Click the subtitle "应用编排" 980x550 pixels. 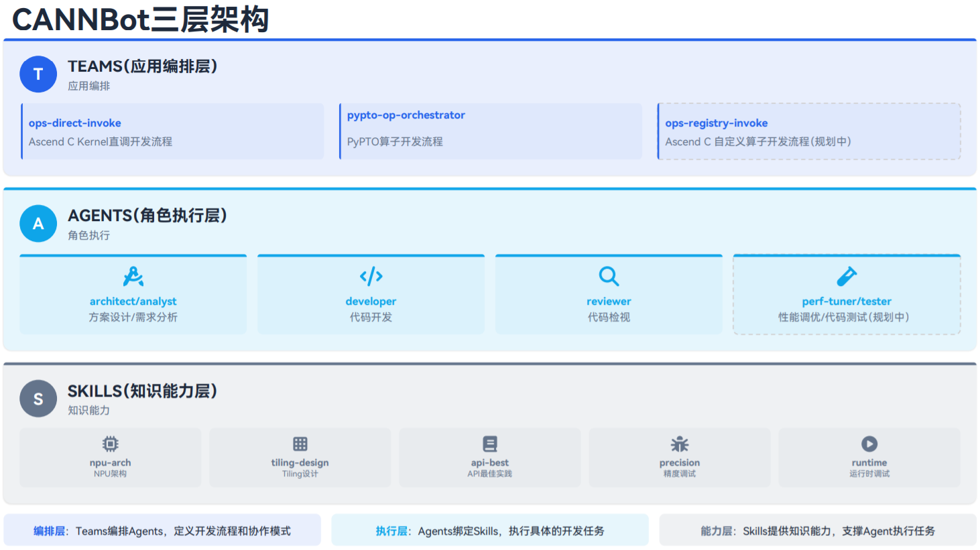pyautogui.click(x=89, y=86)
